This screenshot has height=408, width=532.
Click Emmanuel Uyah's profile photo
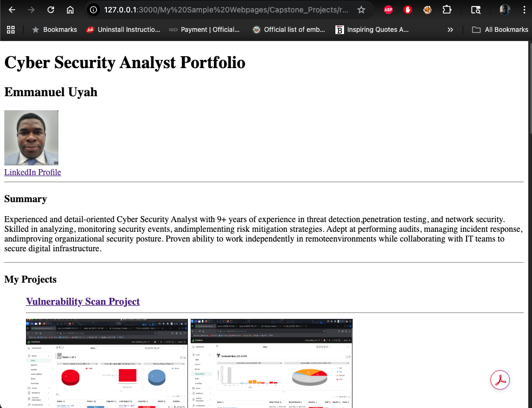[x=31, y=138]
